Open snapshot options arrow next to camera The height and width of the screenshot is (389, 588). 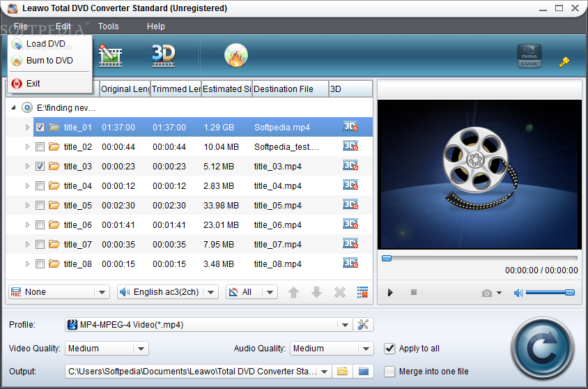pos(499,293)
